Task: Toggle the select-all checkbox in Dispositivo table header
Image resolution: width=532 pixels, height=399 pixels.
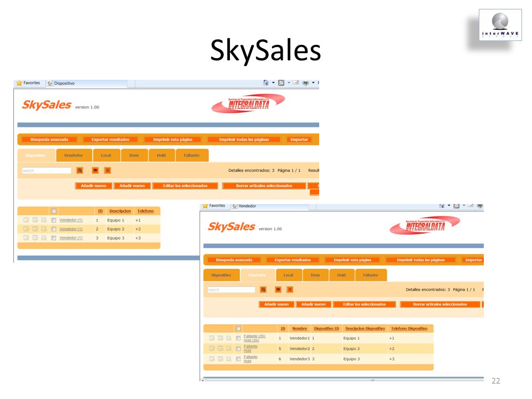Action: point(54,211)
